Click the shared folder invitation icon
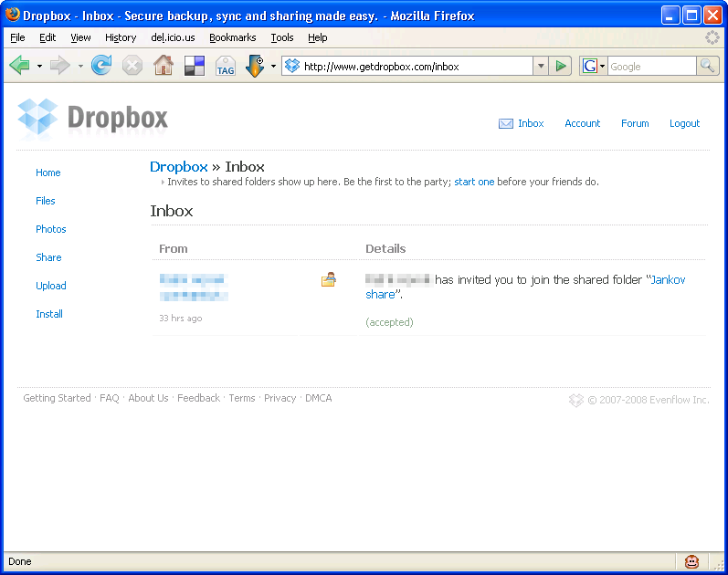Viewport: 728px width, 575px height. (329, 279)
